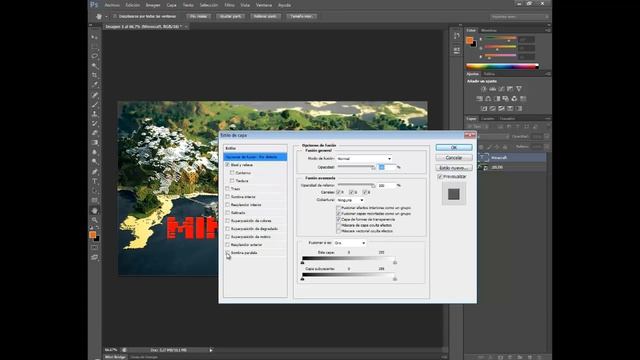Open the collapsed Properties panel icon
This screenshot has width=640, height=360.
click(x=456, y=51)
